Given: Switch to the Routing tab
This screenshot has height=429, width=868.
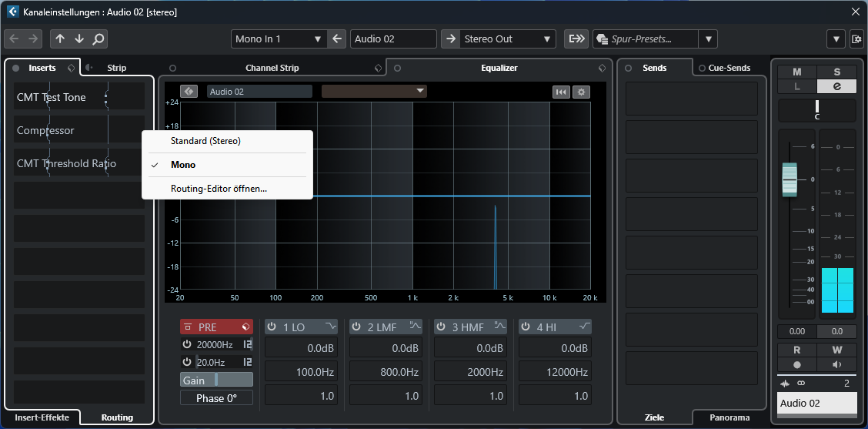Looking at the screenshot, I should [117, 417].
